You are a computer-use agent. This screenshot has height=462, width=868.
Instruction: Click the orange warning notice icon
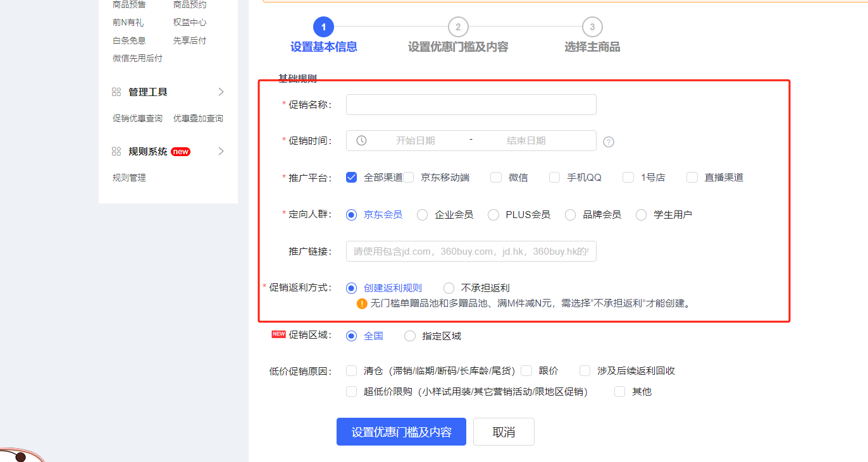(362, 303)
